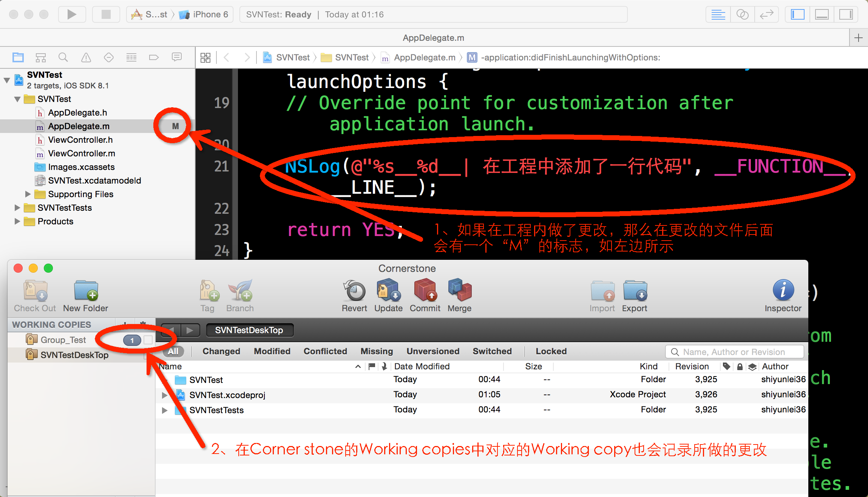Click the Export button in Cornerstone
This screenshot has height=497, width=868.
click(635, 296)
